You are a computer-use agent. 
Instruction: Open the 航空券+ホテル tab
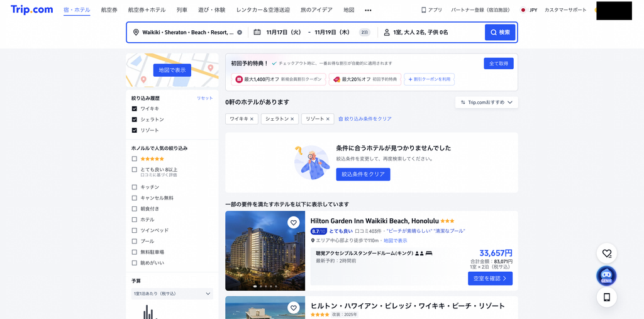click(147, 10)
